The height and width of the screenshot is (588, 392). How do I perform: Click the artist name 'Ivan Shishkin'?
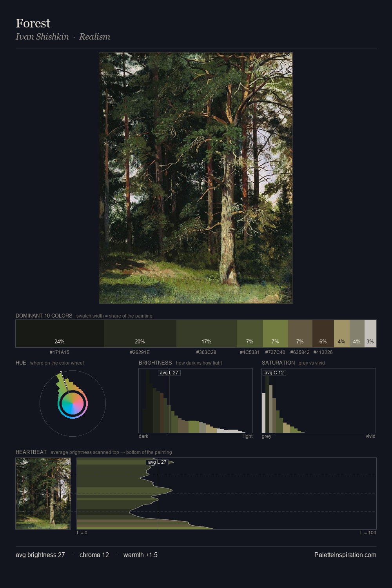coord(42,36)
